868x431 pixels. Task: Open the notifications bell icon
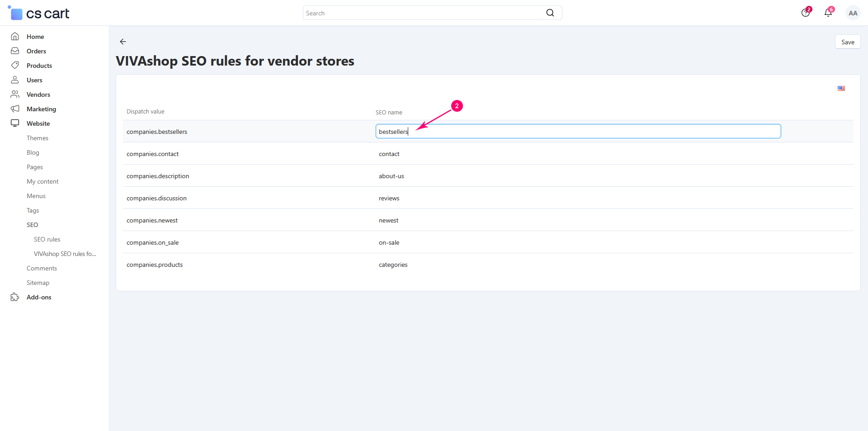point(828,13)
